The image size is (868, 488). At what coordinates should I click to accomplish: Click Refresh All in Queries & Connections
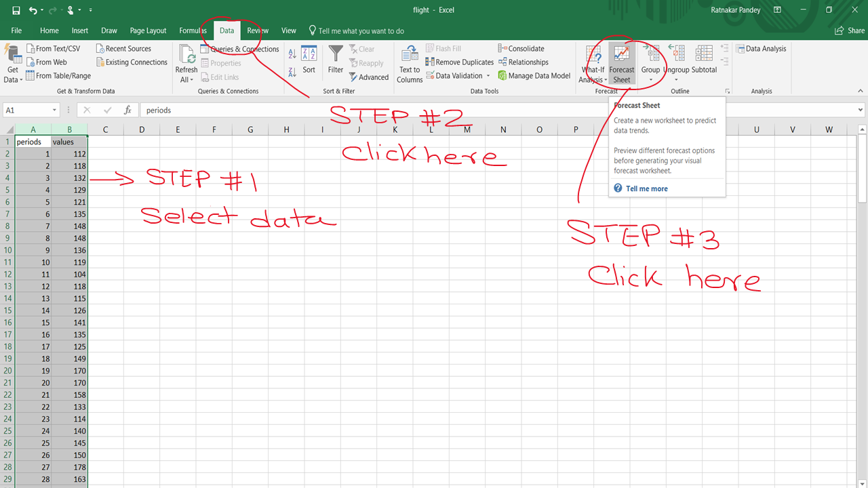[x=185, y=62]
